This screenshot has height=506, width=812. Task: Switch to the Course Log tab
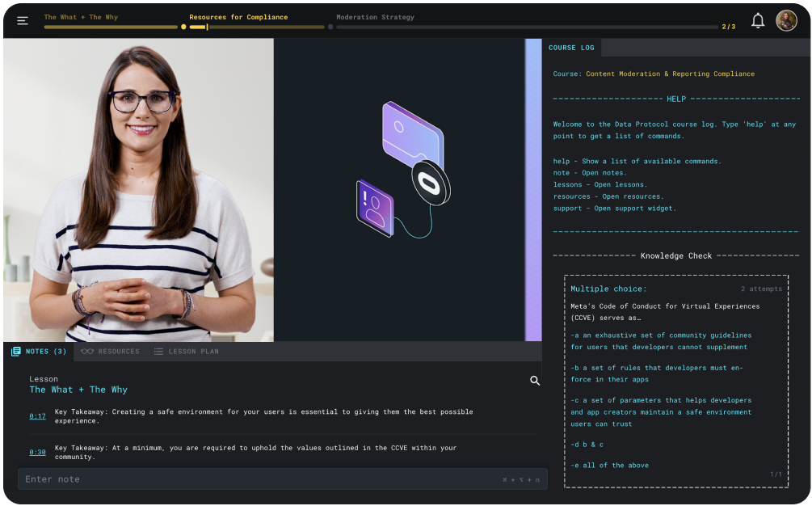coord(573,48)
